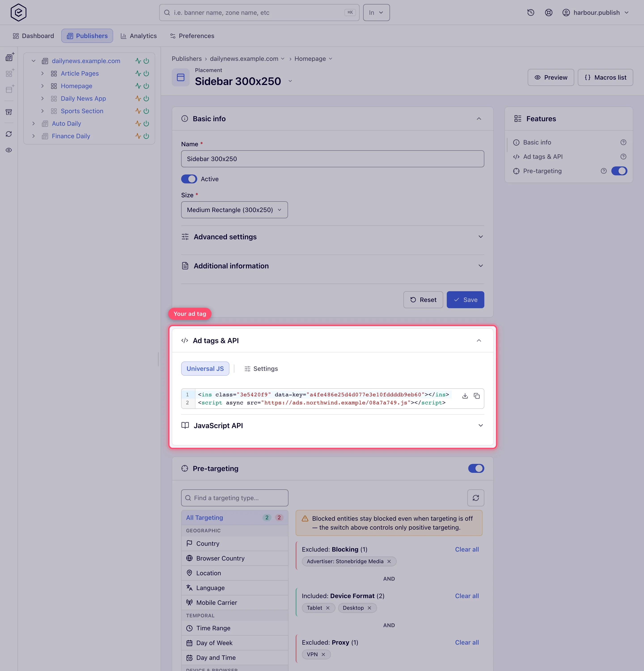This screenshot has height=671, width=644.
Task: Expand Advanced settings section
Action: pyautogui.click(x=333, y=237)
